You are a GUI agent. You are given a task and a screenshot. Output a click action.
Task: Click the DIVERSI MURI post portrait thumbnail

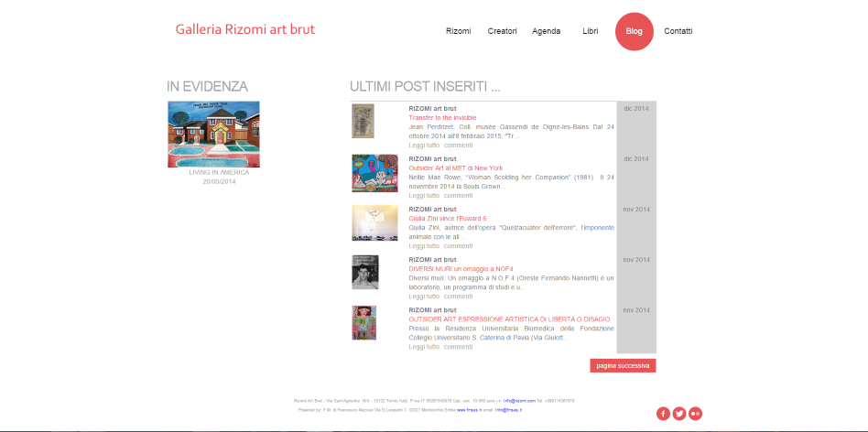pos(364,273)
